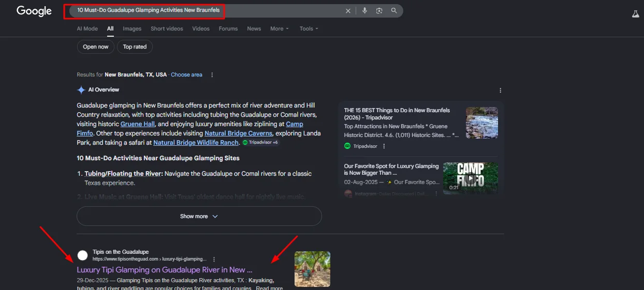Open Search Labs flask icon
Viewport: 644px width, 290px height.
[636, 14]
